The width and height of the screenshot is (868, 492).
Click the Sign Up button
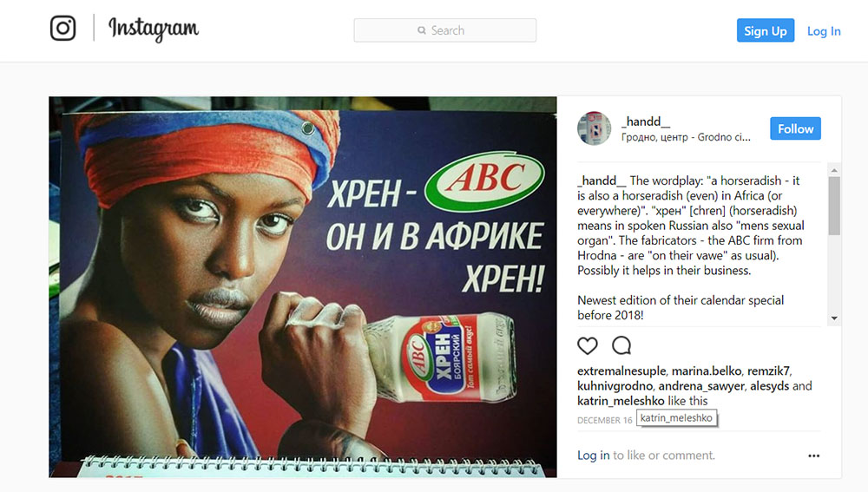click(x=765, y=30)
